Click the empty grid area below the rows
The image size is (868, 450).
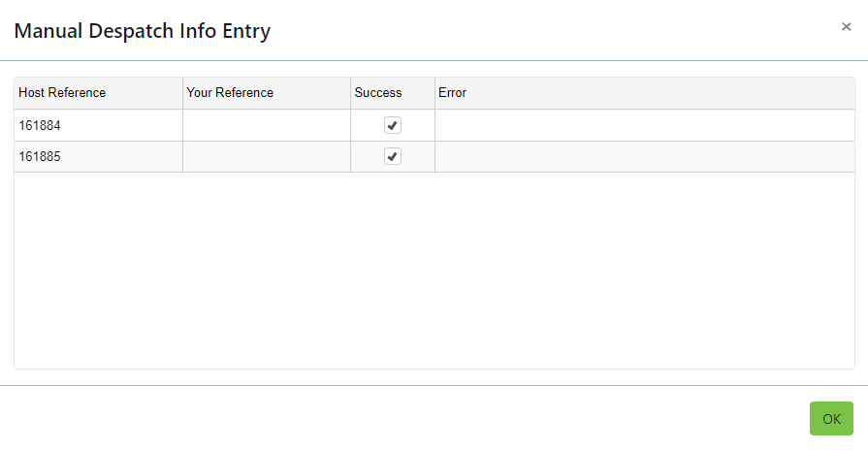(434, 271)
